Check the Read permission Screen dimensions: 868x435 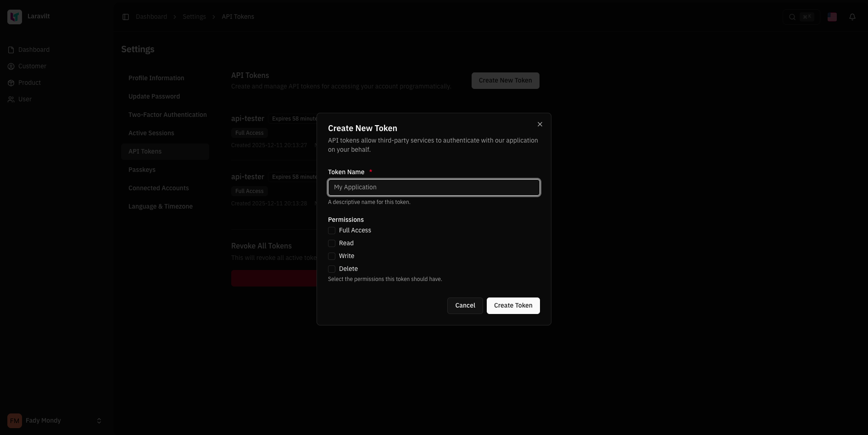point(332,243)
